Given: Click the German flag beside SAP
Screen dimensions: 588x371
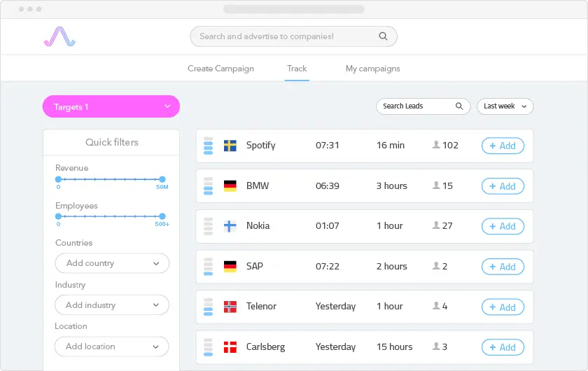Looking at the screenshot, I should [x=230, y=267].
